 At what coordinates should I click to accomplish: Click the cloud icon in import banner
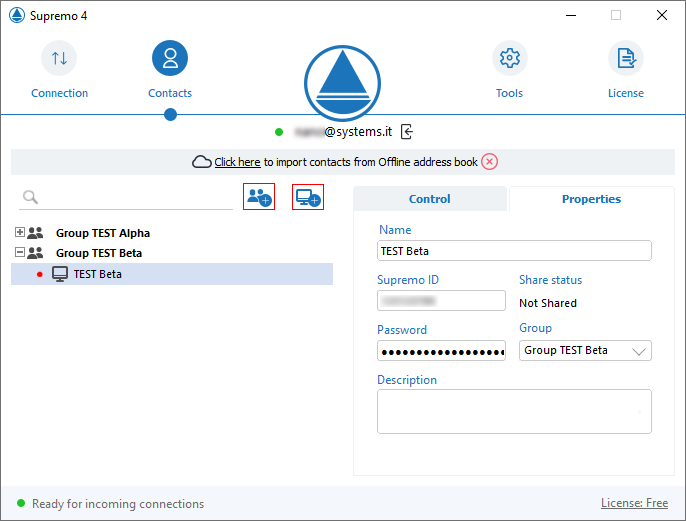[202, 162]
